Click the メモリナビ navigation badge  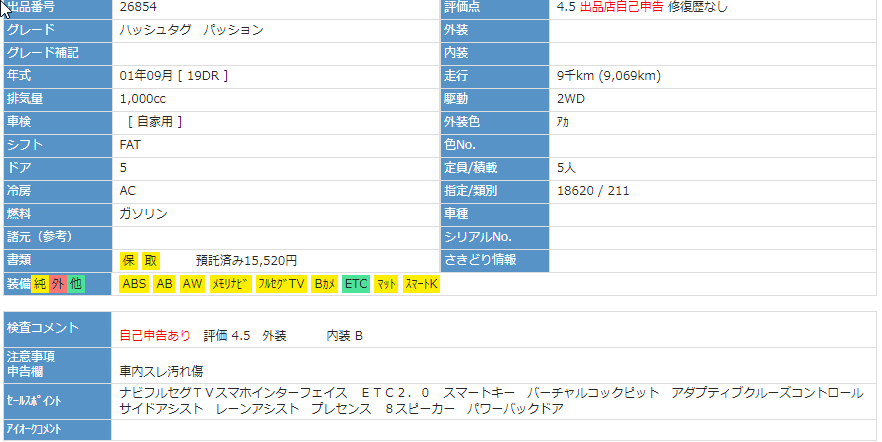tap(229, 284)
